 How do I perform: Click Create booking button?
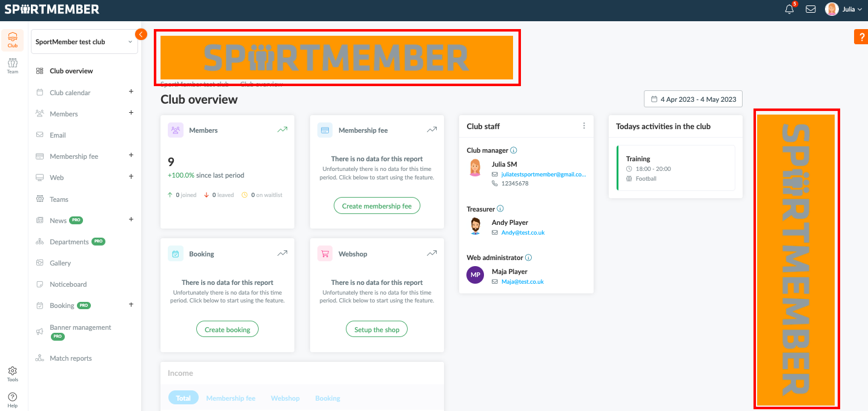click(227, 329)
